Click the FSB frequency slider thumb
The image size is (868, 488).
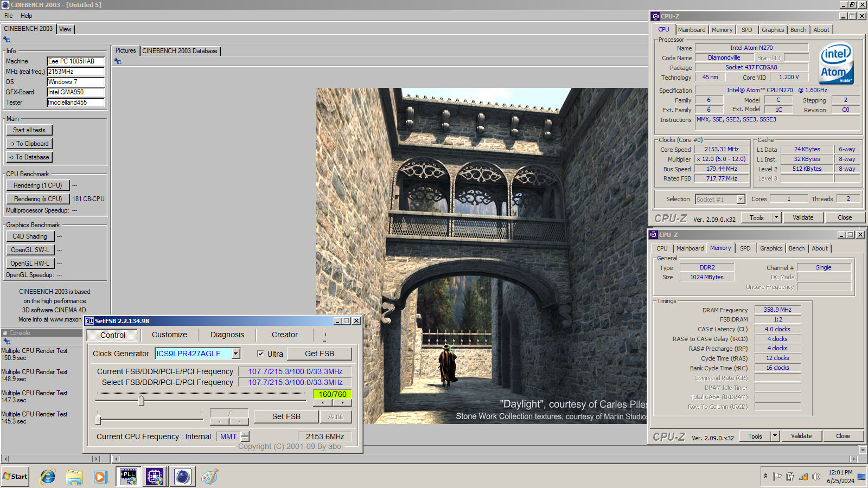coord(141,401)
